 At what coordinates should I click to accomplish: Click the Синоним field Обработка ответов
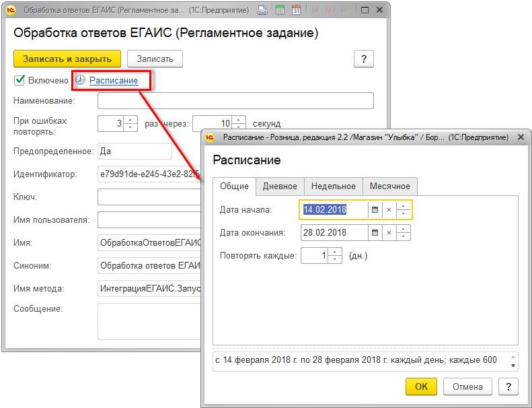(x=149, y=266)
